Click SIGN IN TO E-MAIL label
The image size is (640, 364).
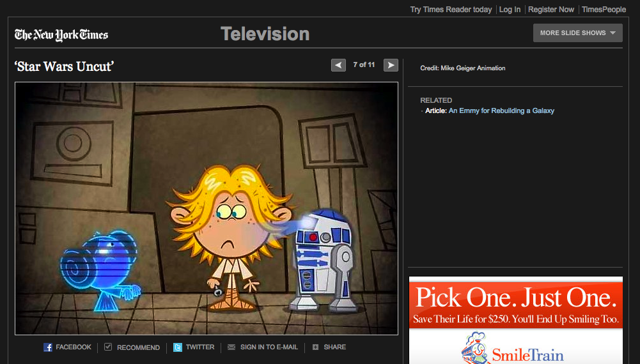pyautogui.click(x=269, y=347)
